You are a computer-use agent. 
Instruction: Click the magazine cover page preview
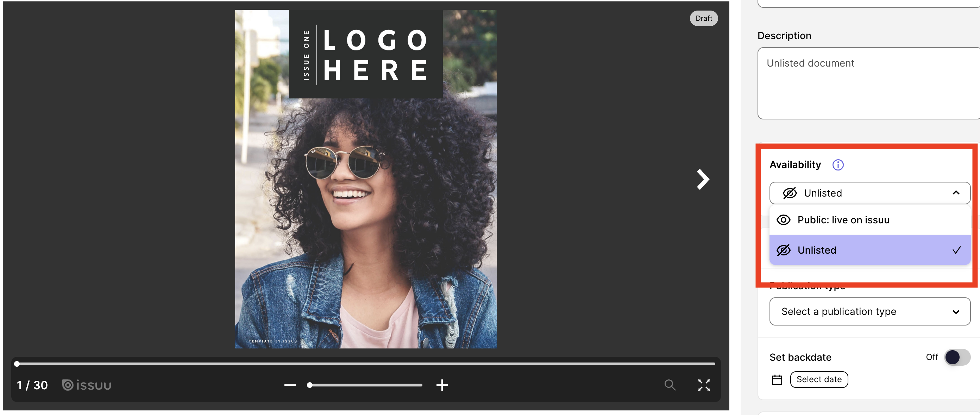click(366, 179)
